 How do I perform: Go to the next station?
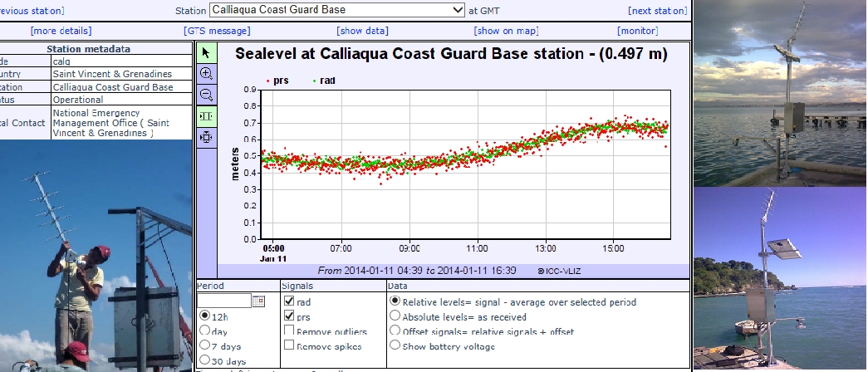pos(657,11)
